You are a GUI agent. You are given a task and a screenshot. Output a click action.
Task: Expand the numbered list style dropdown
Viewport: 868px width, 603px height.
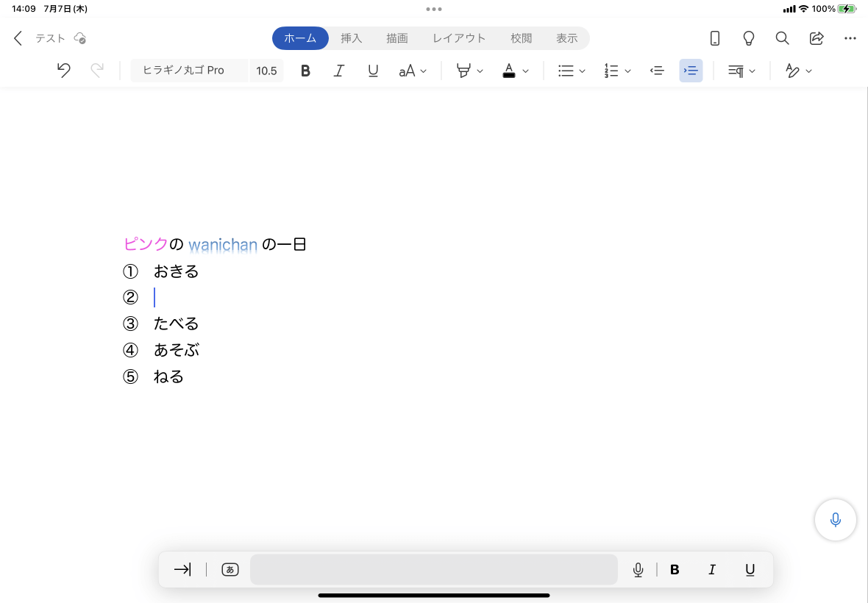pos(627,71)
